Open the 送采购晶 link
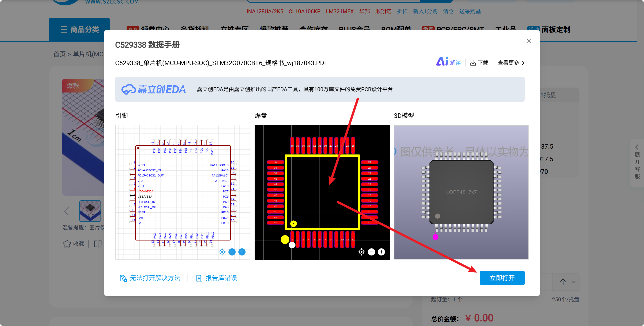 (x=470, y=11)
